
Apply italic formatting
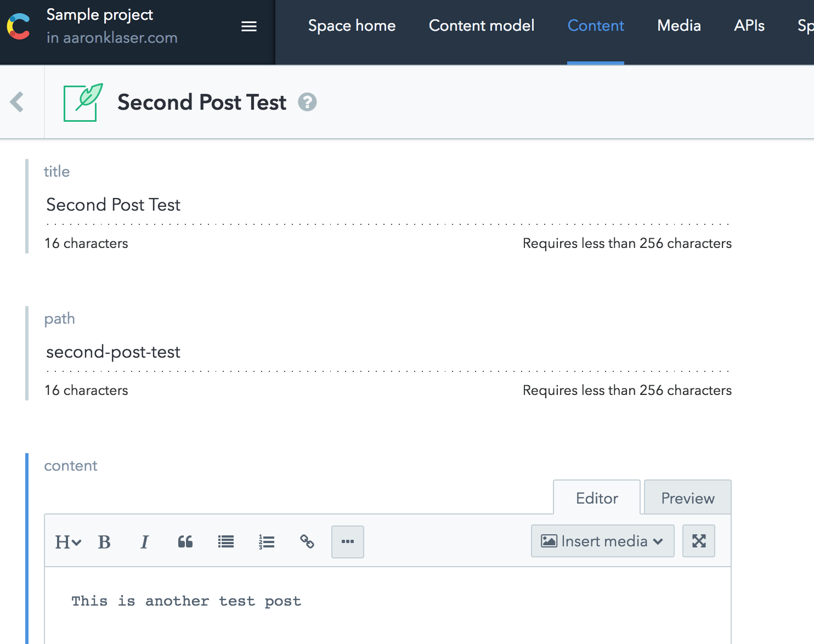[x=144, y=542]
